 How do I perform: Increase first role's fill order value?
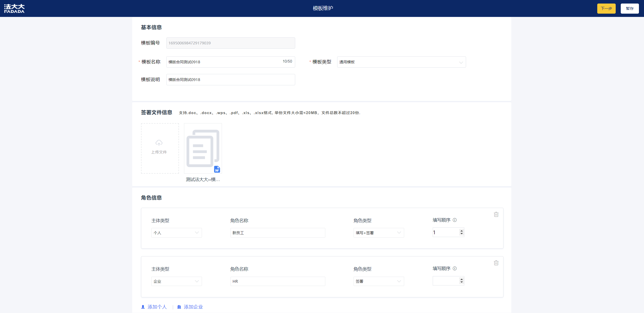(462, 230)
